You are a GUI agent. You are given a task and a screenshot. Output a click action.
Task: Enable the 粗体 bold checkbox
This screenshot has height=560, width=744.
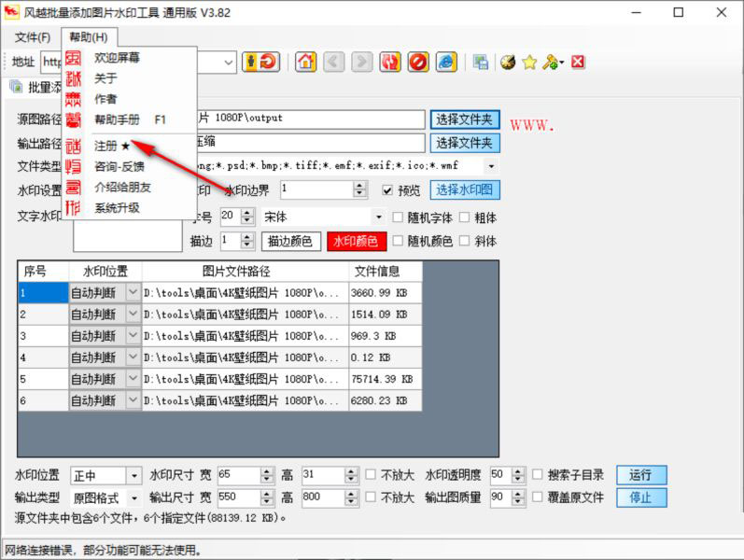click(x=465, y=217)
